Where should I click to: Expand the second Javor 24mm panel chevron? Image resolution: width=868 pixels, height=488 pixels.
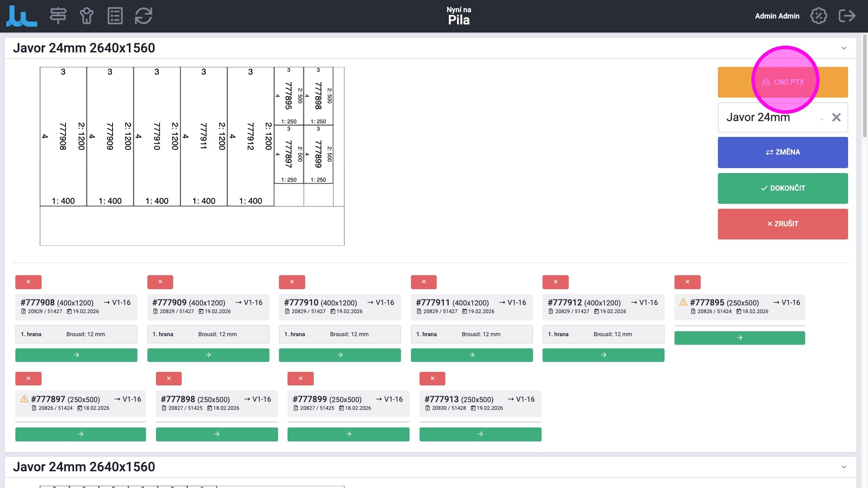[844, 467]
